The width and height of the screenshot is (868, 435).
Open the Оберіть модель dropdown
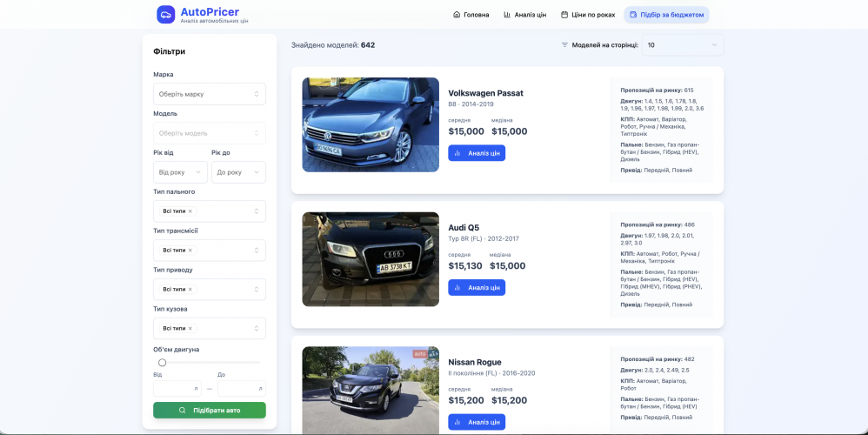click(210, 133)
